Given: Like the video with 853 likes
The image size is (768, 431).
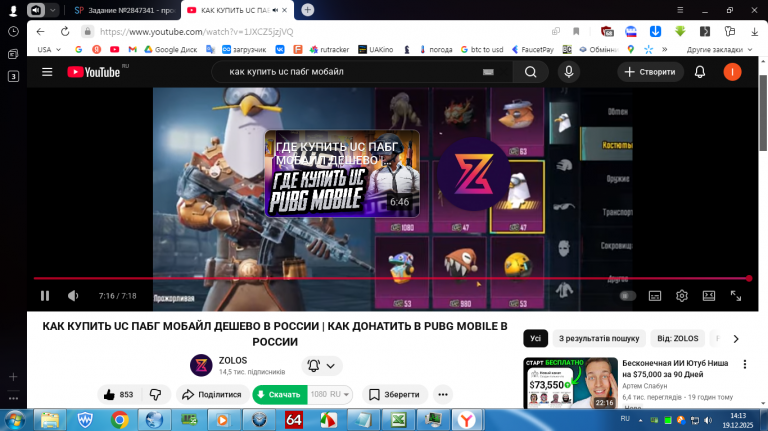Looking at the screenshot, I should [119, 395].
